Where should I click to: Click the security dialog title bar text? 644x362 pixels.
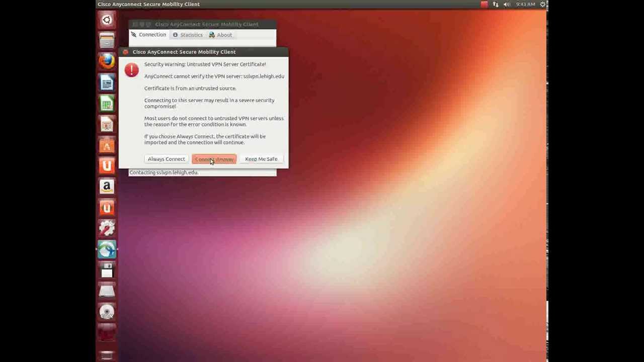184,52
